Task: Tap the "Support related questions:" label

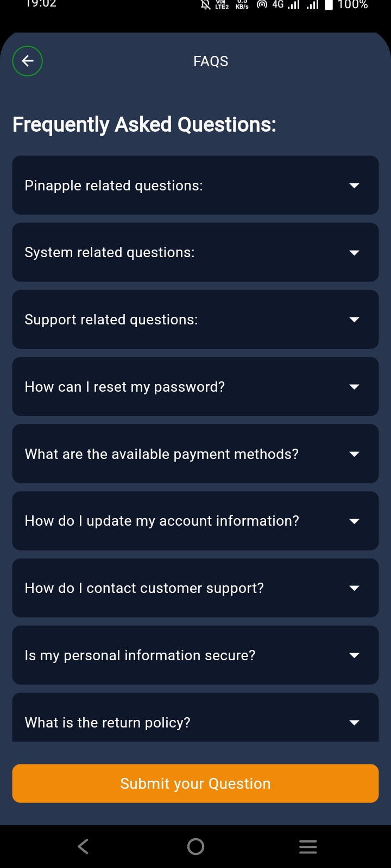Action: coord(111,320)
